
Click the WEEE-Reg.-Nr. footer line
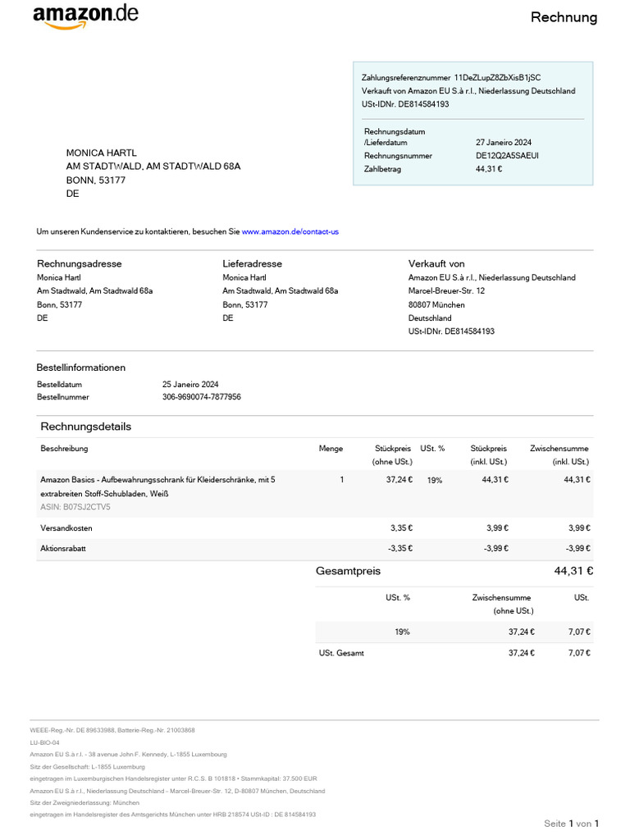112,730
